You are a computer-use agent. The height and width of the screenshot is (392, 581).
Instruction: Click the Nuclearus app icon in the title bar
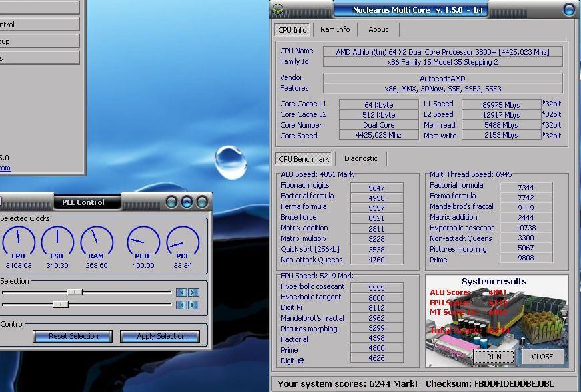[278, 9]
